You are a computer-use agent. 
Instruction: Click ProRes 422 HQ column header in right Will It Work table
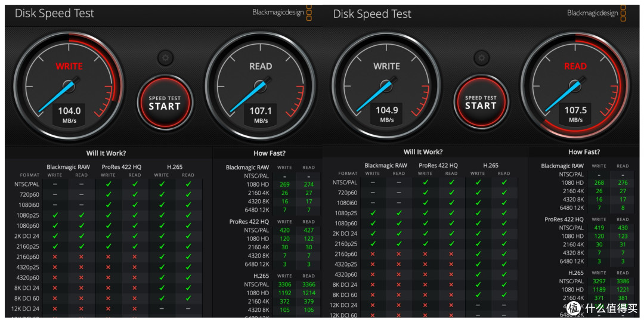pyautogui.click(x=438, y=166)
